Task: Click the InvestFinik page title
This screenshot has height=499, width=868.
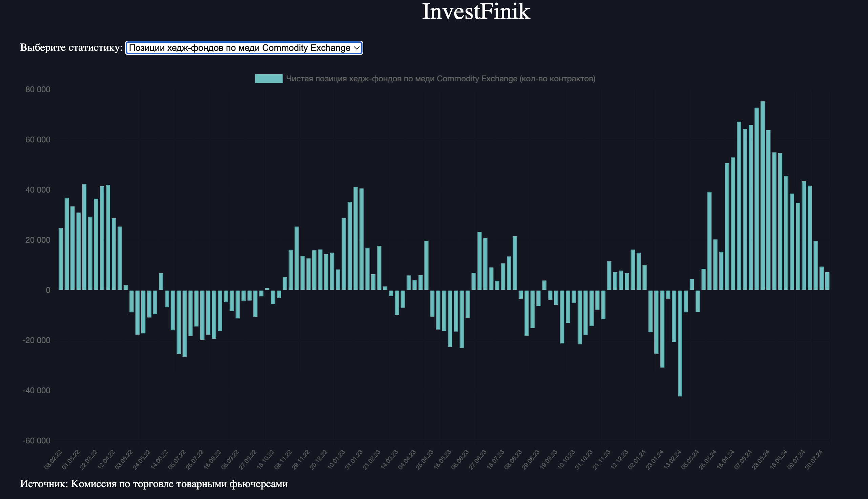Action: [x=476, y=11]
